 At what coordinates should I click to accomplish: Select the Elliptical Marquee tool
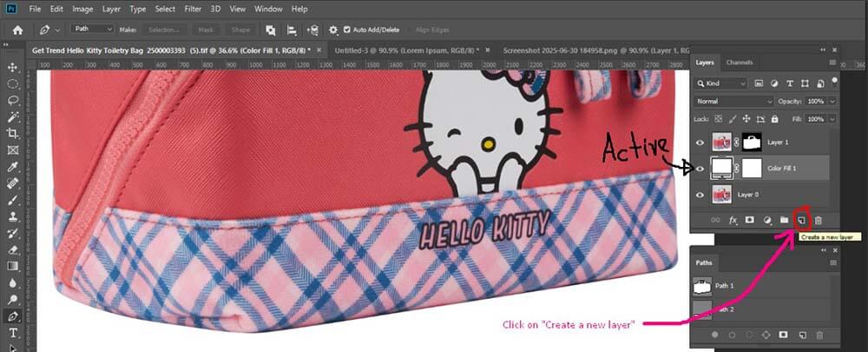[x=12, y=84]
